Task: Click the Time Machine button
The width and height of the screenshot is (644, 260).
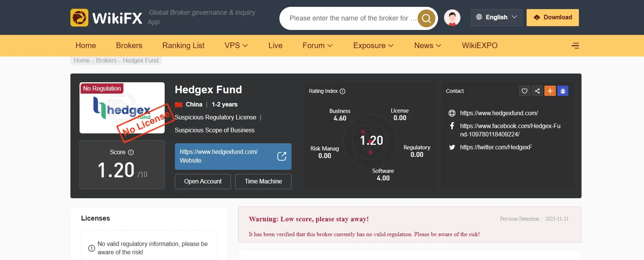Action: tap(263, 182)
